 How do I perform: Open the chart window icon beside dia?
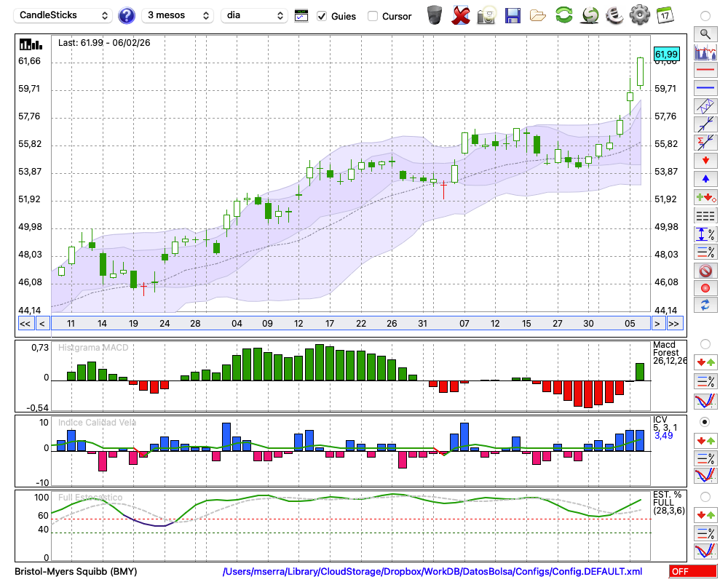click(301, 16)
